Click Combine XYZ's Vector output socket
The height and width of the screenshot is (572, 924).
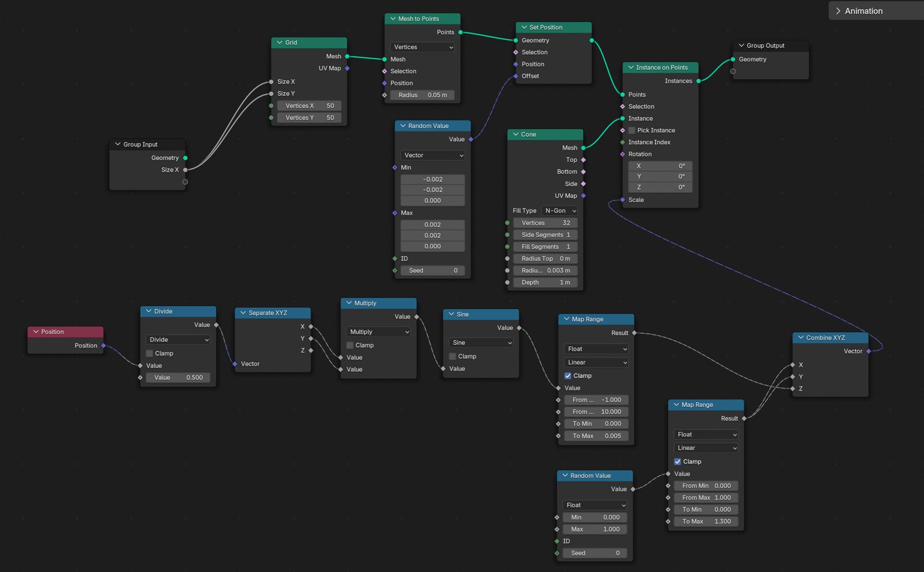[x=869, y=351]
